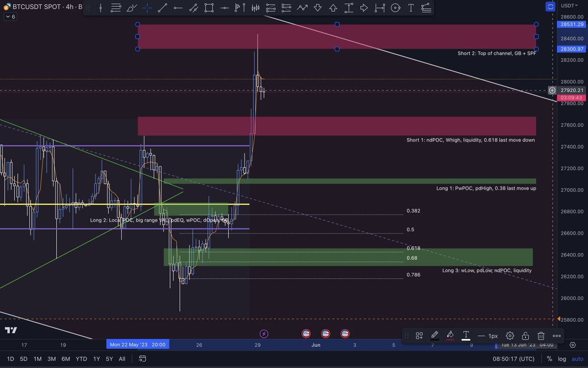Image resolution: width=588 pixels, height=368 pixels.
Task: Set chart range to 5Y
Action: 109,359
